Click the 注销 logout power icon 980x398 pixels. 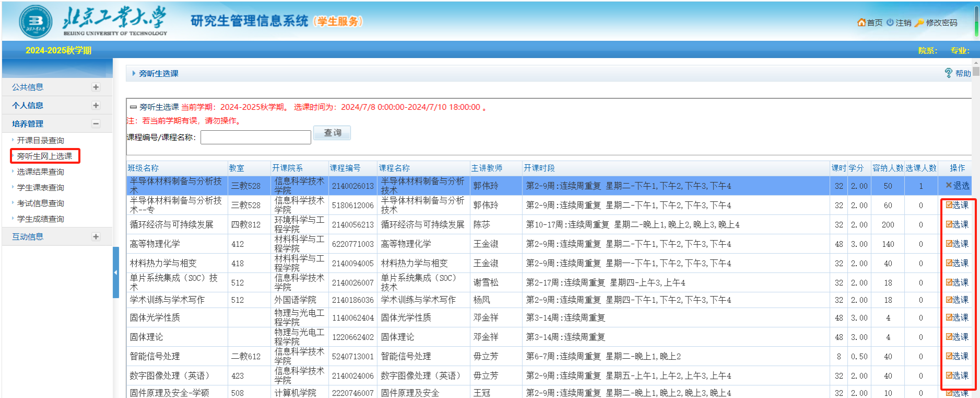coord(890,22)
